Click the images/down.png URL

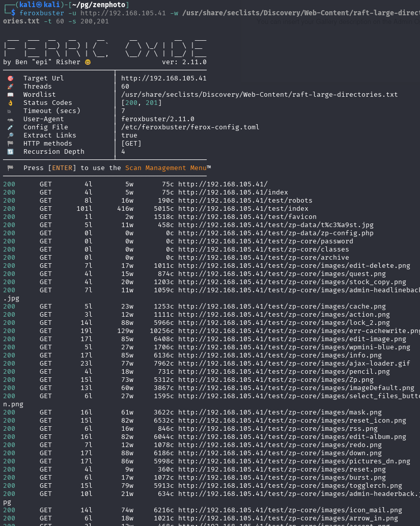[280, 453]
